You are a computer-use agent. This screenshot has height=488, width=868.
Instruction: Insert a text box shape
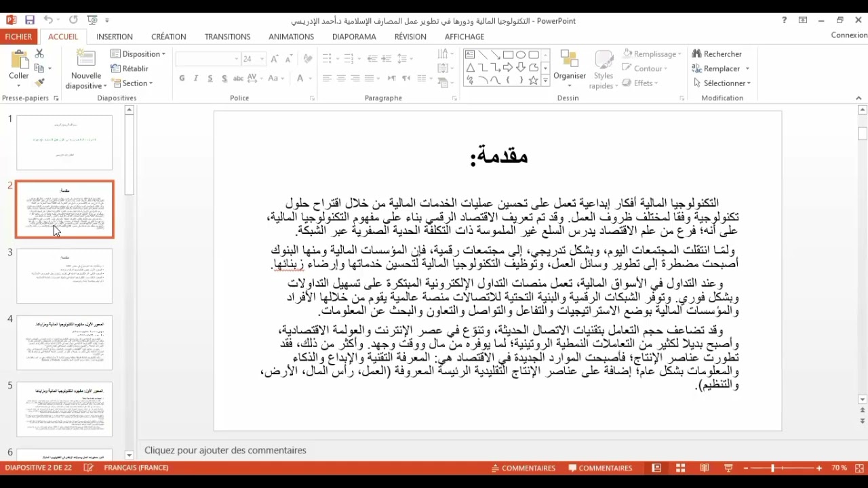(x=470, y=55)
